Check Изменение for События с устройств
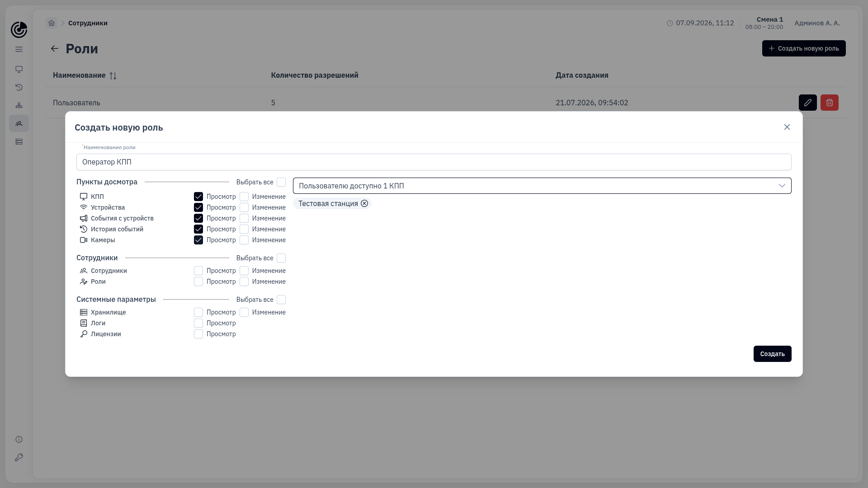 click(244, 218)
